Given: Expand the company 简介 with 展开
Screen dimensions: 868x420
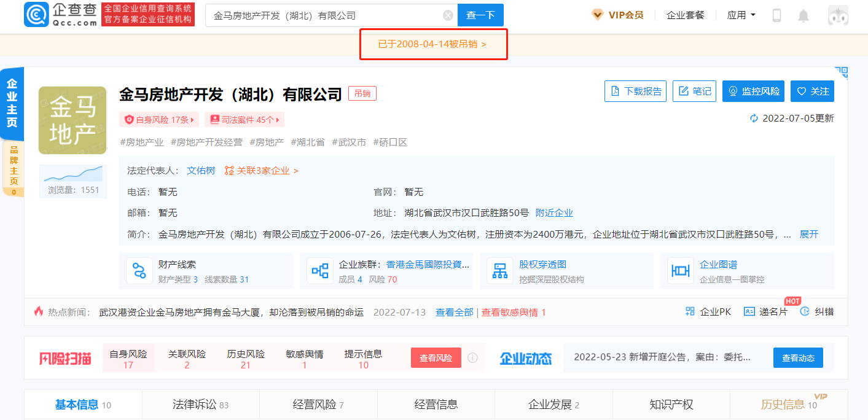Looking at the screenshot, I should pos(809,235).
